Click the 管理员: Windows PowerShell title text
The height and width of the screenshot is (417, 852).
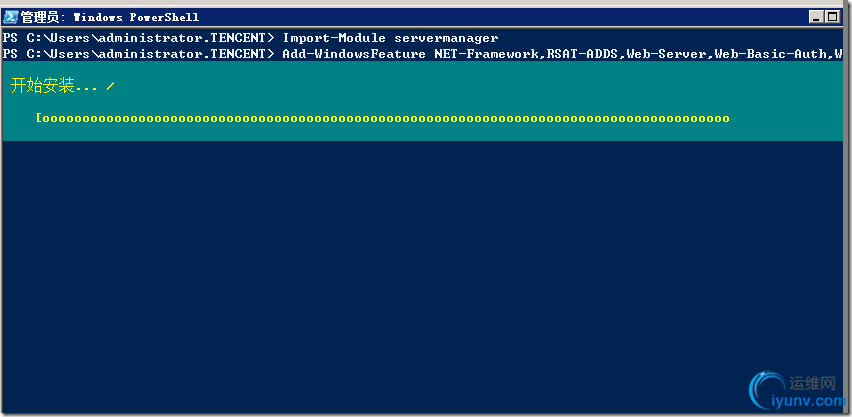110,17
